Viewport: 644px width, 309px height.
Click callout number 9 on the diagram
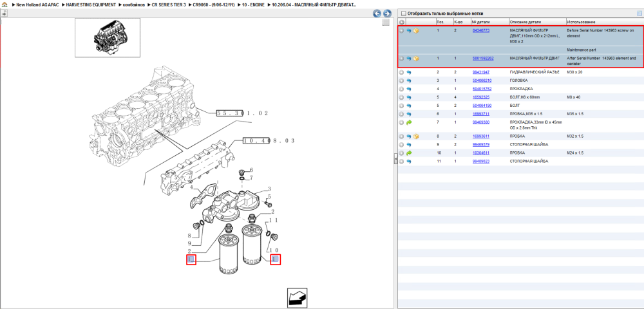190,244
